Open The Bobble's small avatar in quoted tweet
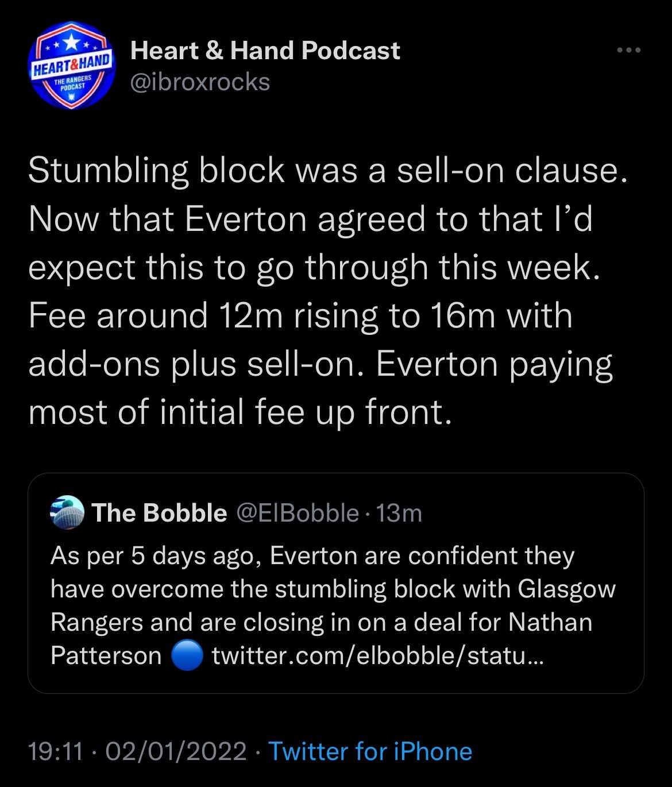 [x=67, y=512]
